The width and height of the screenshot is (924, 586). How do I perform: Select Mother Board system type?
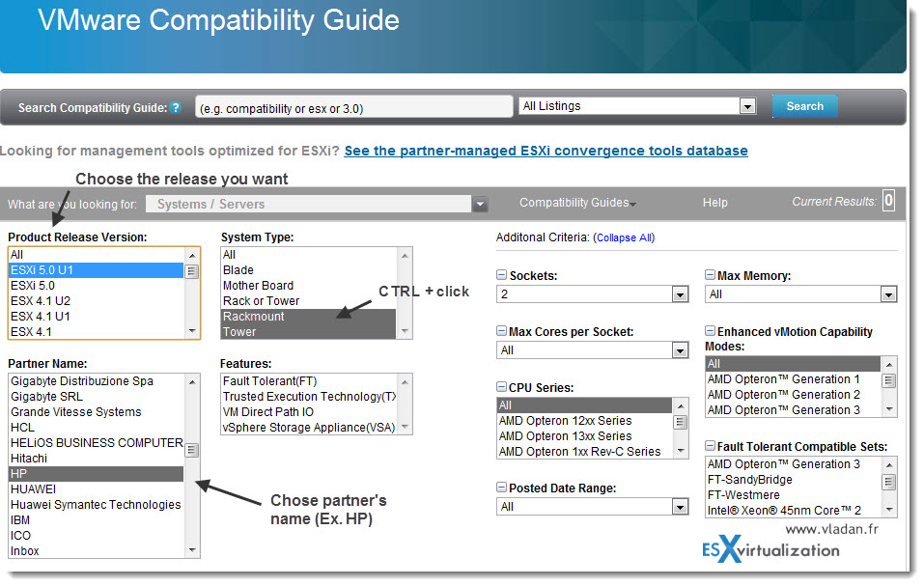[x=309, y=285]
